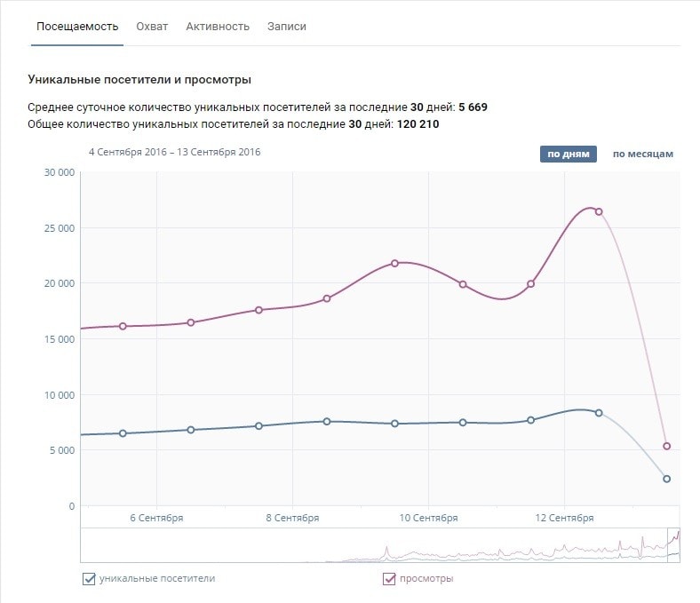The image size is (700, 603).
Task: Click the blue visitors peak point near 8 400
Action: pos(599,413)
